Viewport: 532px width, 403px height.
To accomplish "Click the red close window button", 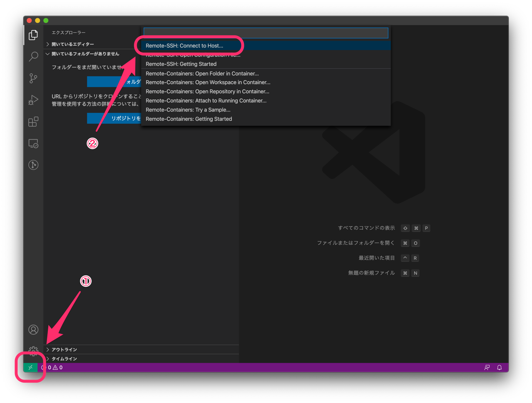I will [x=29, y=20].
